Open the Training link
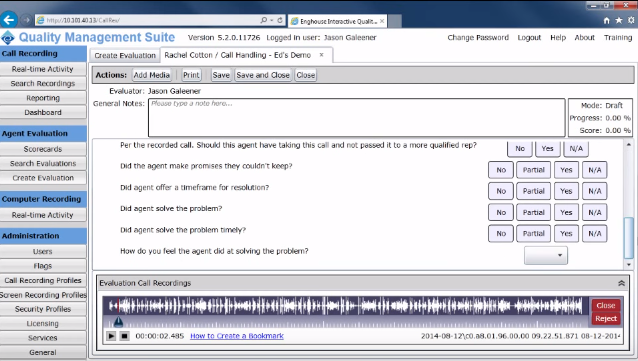The width and height of the screenshot is (638, 361). (618, 37)
